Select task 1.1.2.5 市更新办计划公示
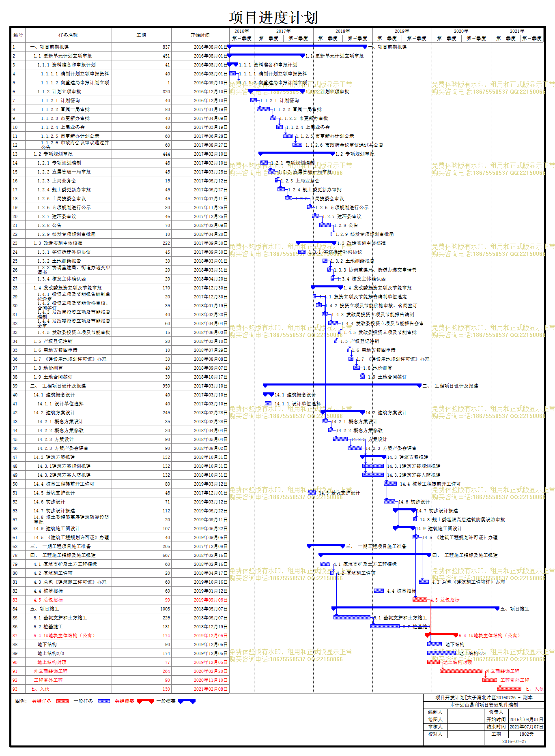The image size is (555, 756). 120,136
